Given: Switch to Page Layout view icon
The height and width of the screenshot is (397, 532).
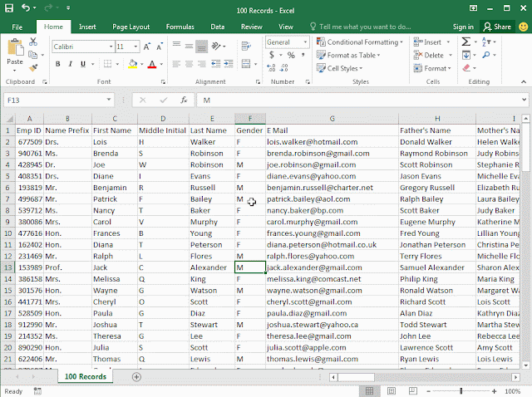Looking at the screenshot, I should (392, 391).
